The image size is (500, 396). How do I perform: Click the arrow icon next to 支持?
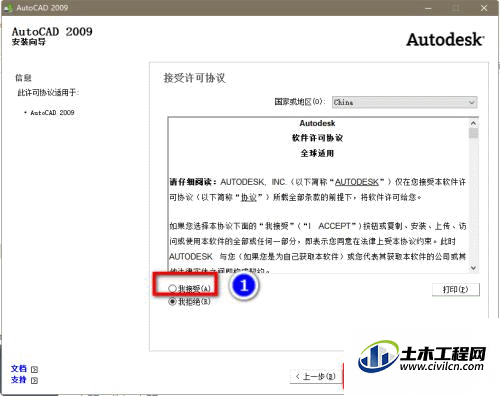coord(34,380)
